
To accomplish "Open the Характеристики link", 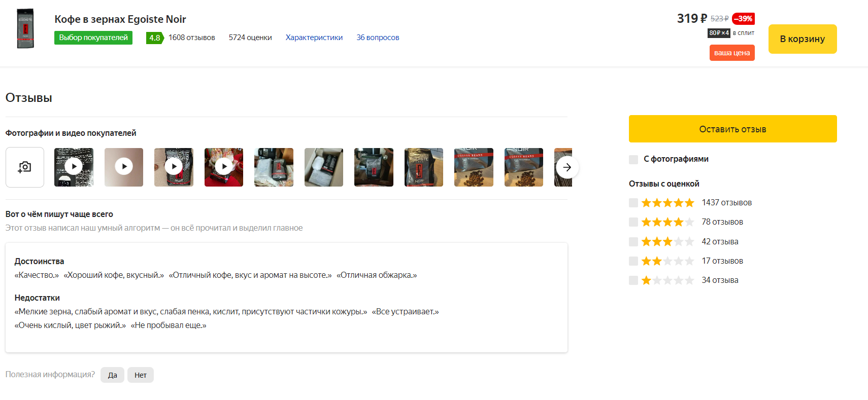I will [314, 38].
